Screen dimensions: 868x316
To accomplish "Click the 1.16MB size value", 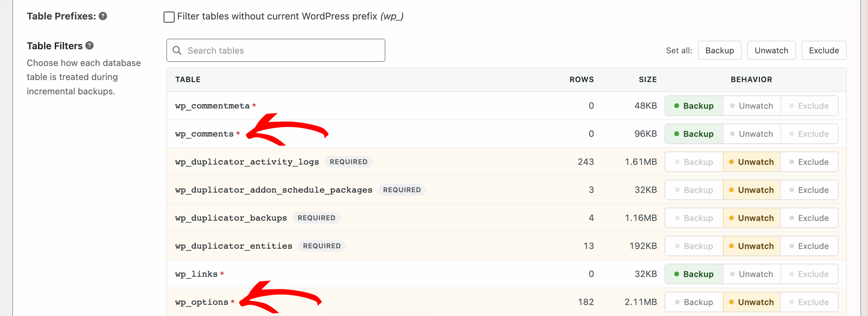I will [x=641, y=218].
